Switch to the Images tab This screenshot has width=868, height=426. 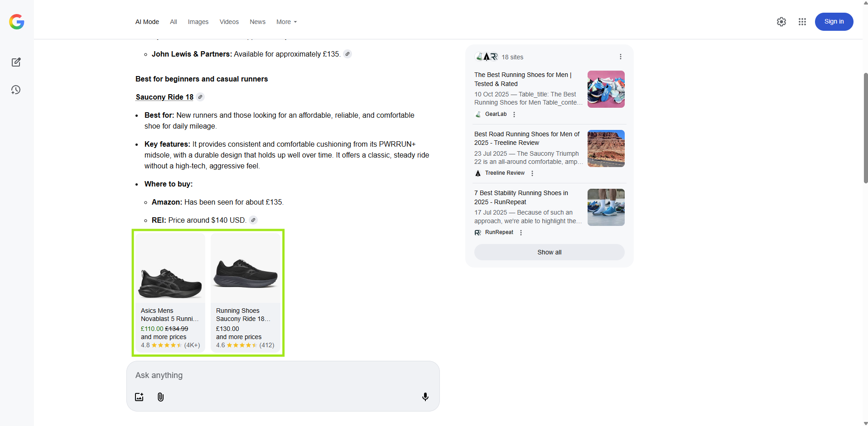click(198, 22)
